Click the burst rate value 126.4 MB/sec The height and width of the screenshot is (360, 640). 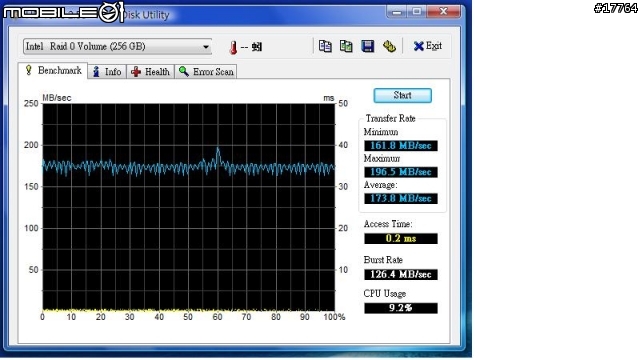tap(401, 274)
